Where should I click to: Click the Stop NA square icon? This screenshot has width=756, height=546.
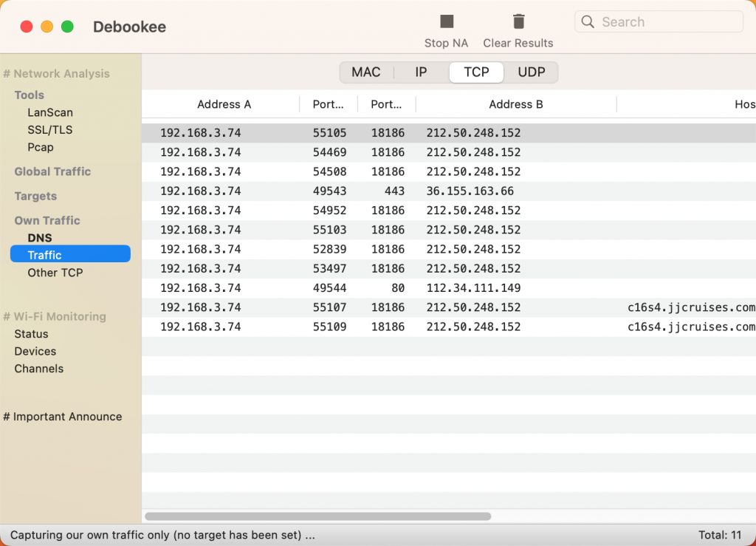446,21
